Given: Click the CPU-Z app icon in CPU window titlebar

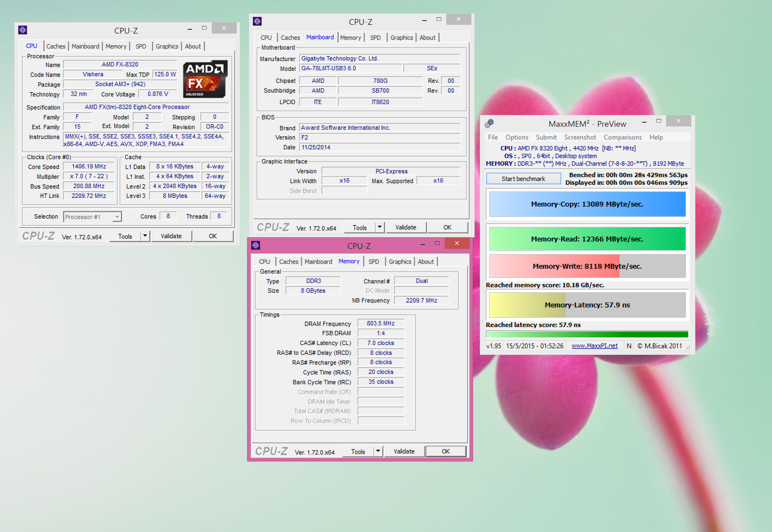Looking at the screenshot, I should pos(23,30).
